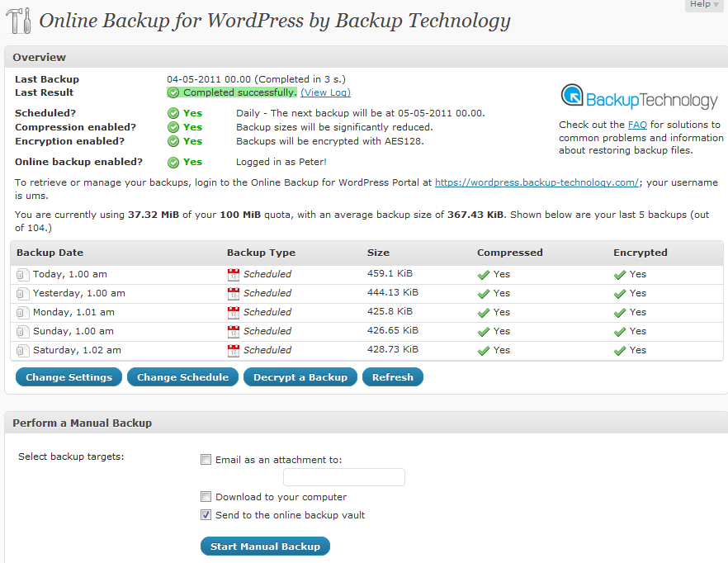Viewport: 728px width, 563px height.
Task: Click the green Yes icon for Compression enabled
Action: pyautogui.click(x=173, y=127)
